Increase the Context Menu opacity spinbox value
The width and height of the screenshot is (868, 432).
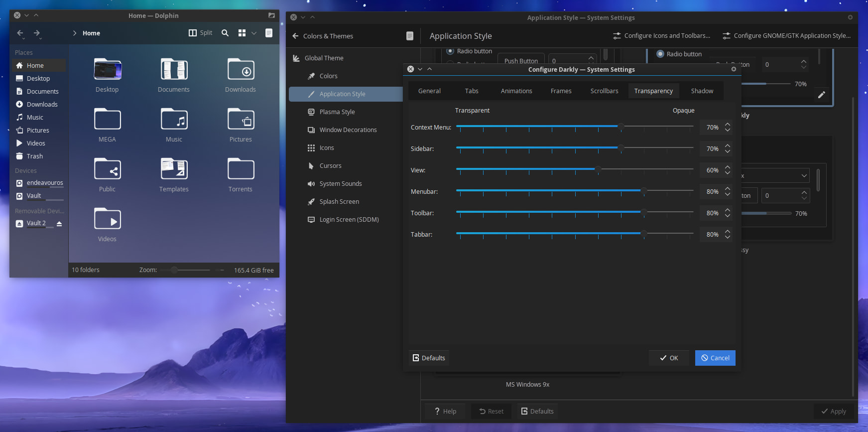(728, 125)
